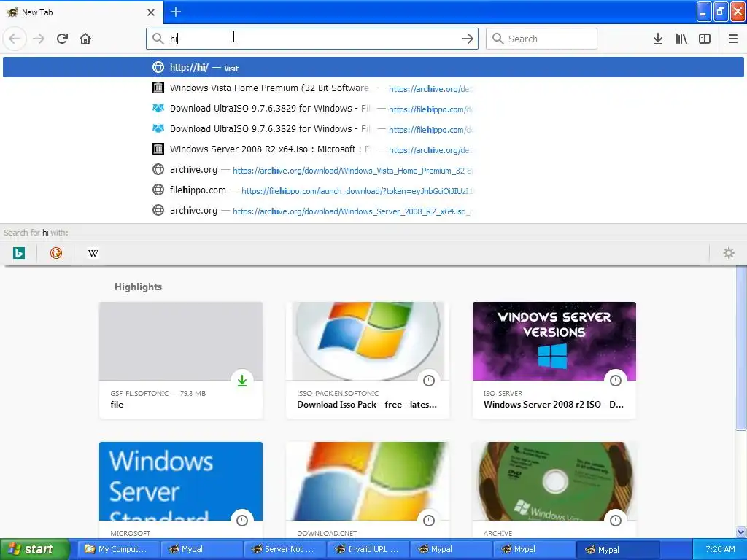The height and width of the screenshot is (560, 747).
Task: Go to the Home page
Action: (85, 39)
